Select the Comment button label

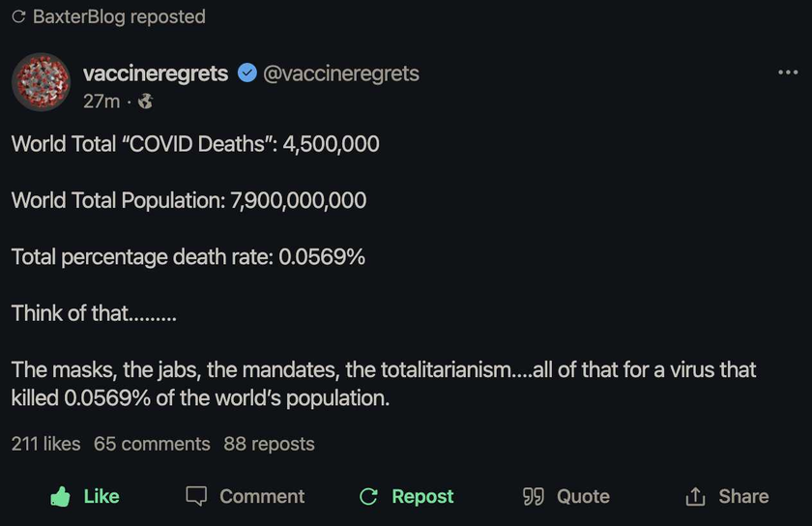[x=262, y=496]
